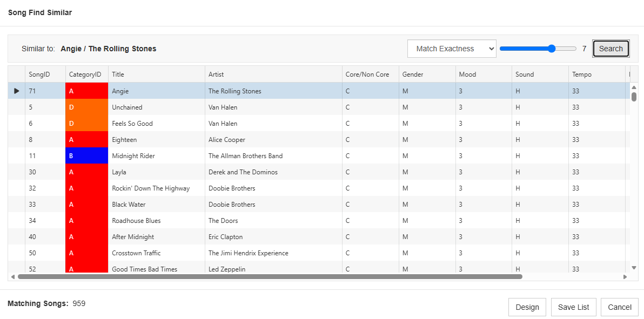This screenshot has height=319, width=644.
Task: Select the orange category D cell for Unchained
Action: 86,107
